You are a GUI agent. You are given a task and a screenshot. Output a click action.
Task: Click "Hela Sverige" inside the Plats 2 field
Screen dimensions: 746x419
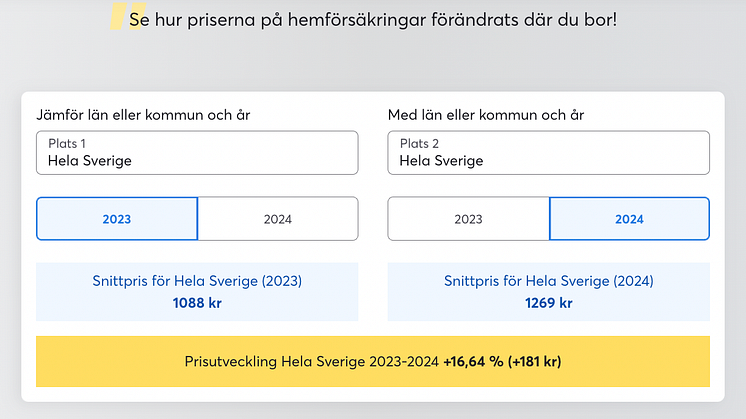[441, 160]
